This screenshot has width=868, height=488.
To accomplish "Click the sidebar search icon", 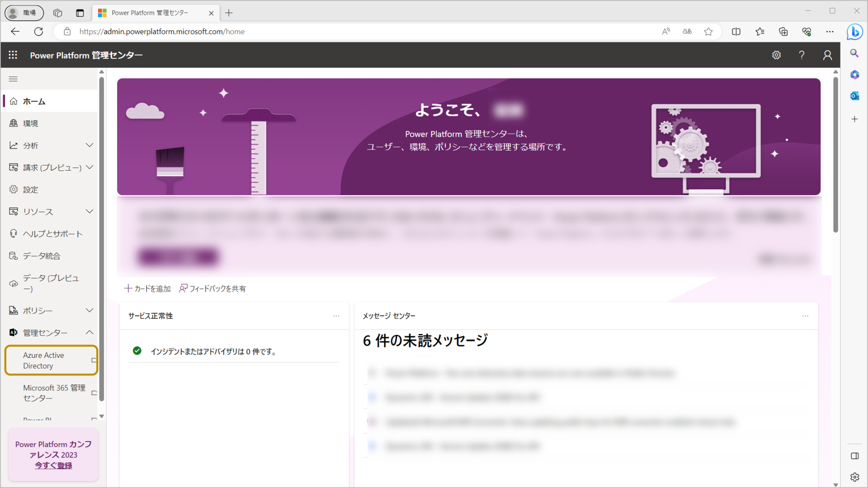I will [x=854, y=53].
